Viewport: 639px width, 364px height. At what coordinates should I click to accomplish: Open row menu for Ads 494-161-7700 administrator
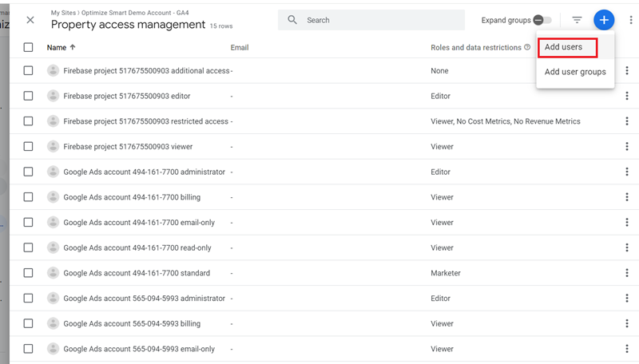(627, 172)
